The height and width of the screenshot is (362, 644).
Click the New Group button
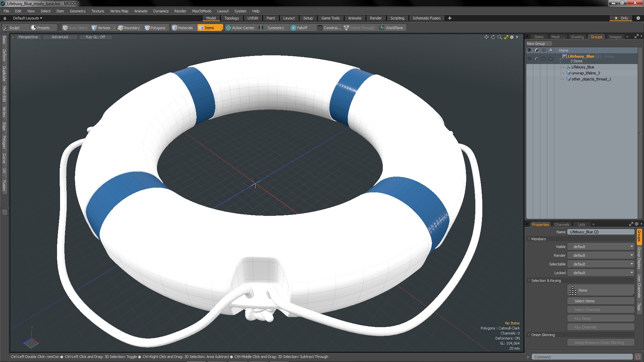[x=536, y=44]
